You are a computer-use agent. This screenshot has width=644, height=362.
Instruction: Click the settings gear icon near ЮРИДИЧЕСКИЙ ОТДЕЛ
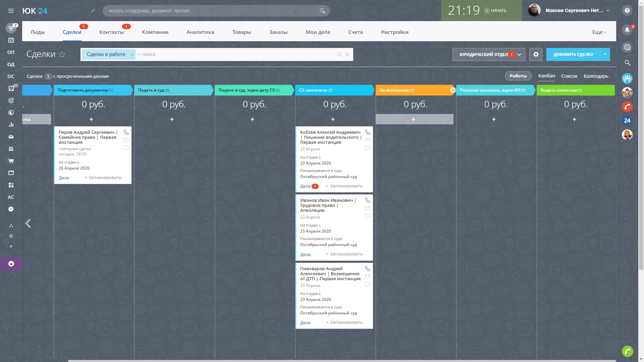tap(536, 54)
